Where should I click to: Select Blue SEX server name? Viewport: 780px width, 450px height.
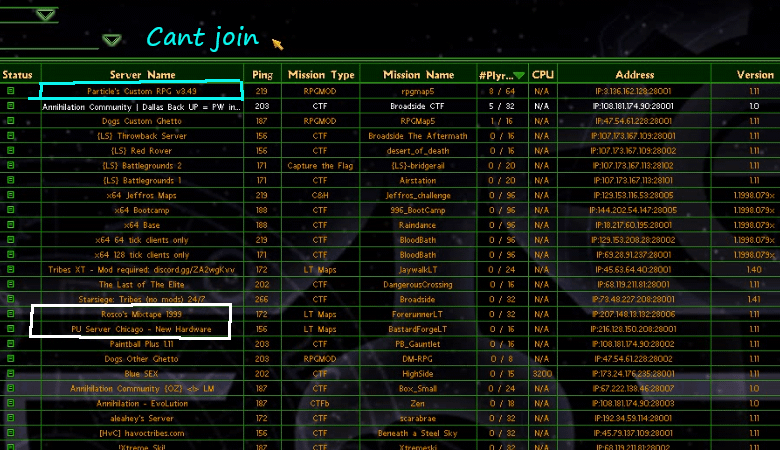point(141,373)
